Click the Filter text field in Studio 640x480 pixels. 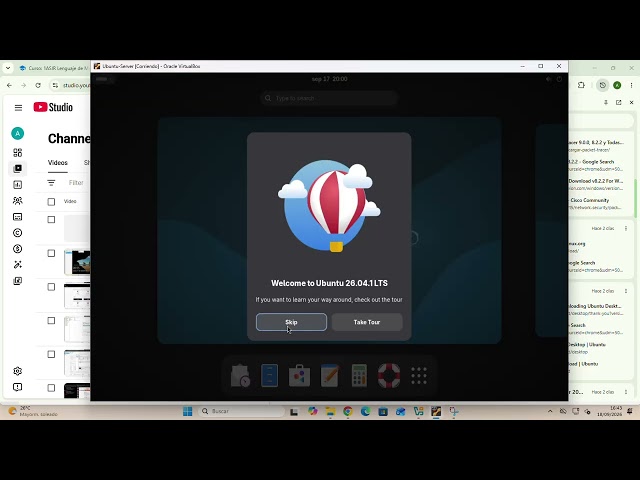[76, 183]
